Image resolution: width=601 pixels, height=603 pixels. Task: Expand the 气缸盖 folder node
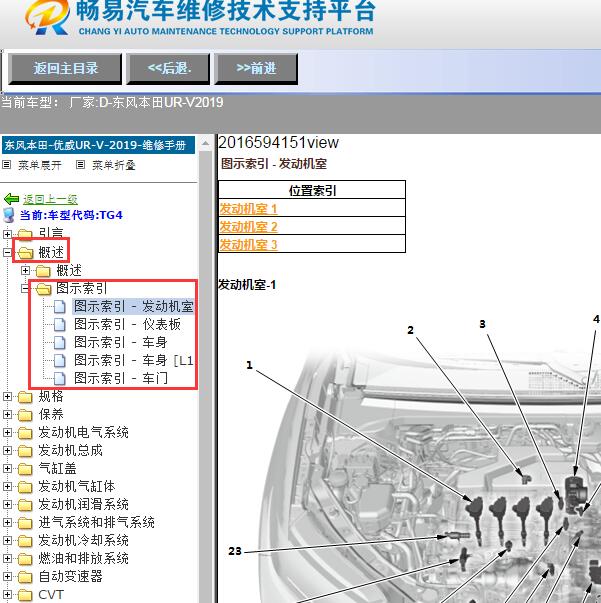point(7,468)
